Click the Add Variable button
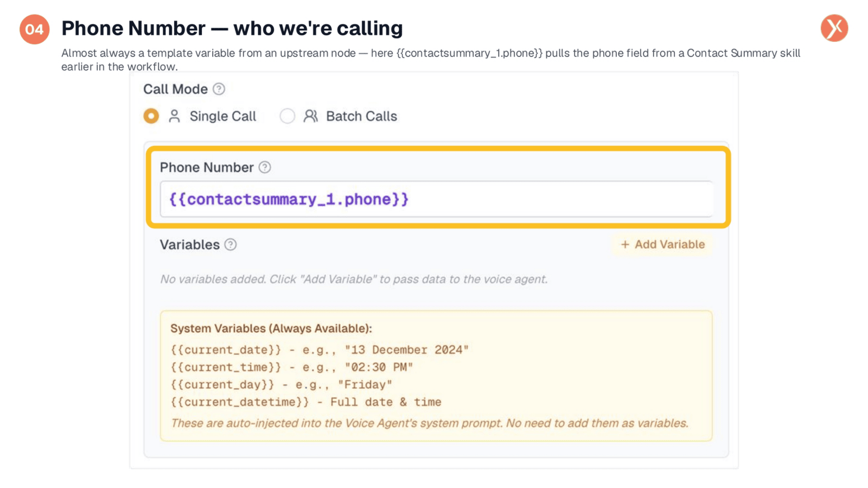Image resolution: width=868 pixels, height=488 pixels. [662, 245]
